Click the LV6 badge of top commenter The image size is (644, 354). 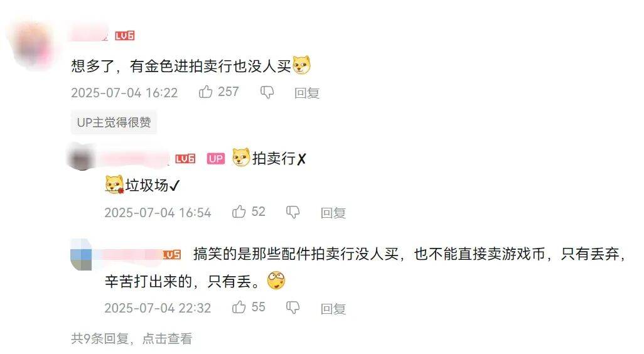pyautogui.click(x=125, y=36)
